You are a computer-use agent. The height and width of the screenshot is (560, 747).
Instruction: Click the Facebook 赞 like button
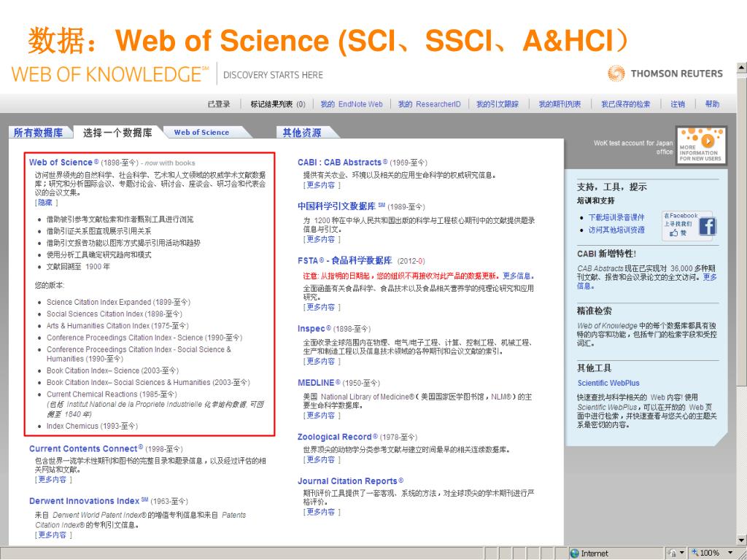(x=678, y=233)
